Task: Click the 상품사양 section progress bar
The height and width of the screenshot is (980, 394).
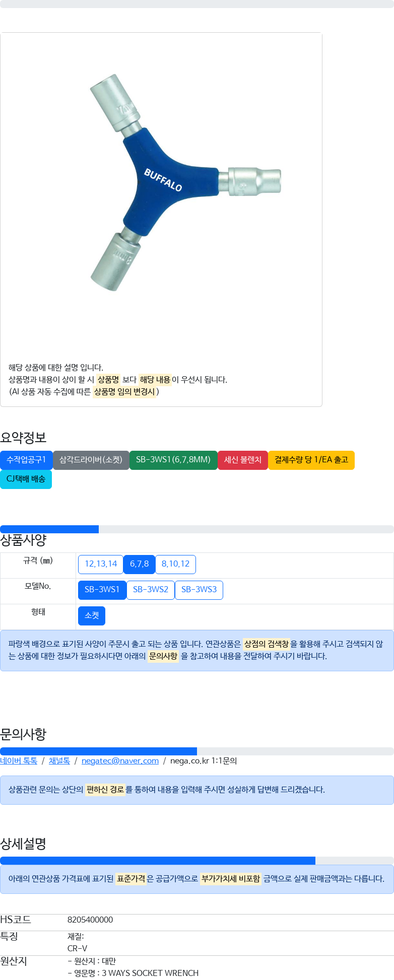Action: [x=196, y=529]
